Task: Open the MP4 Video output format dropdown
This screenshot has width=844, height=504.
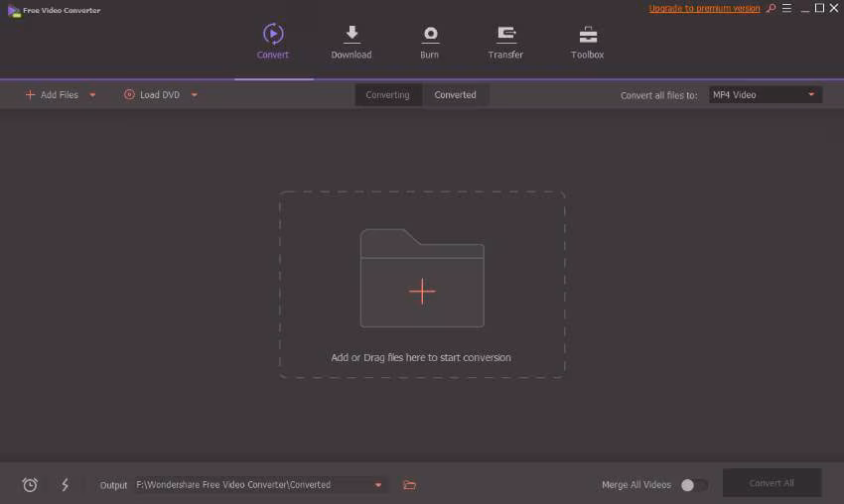Action: (765, 94)
